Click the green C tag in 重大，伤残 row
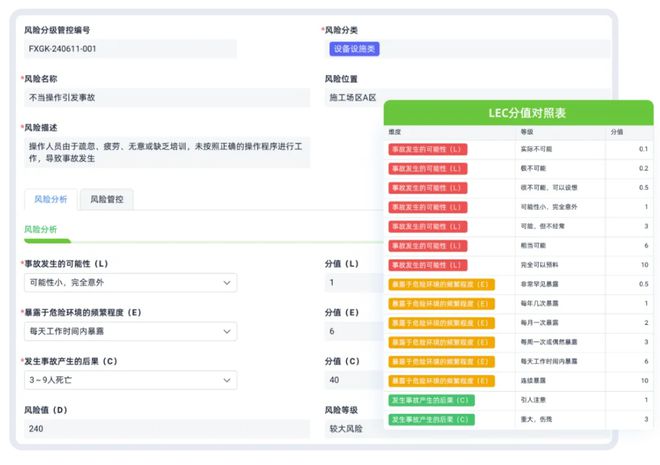The height and width of the screenshot is (465, 660). point(431,420)
